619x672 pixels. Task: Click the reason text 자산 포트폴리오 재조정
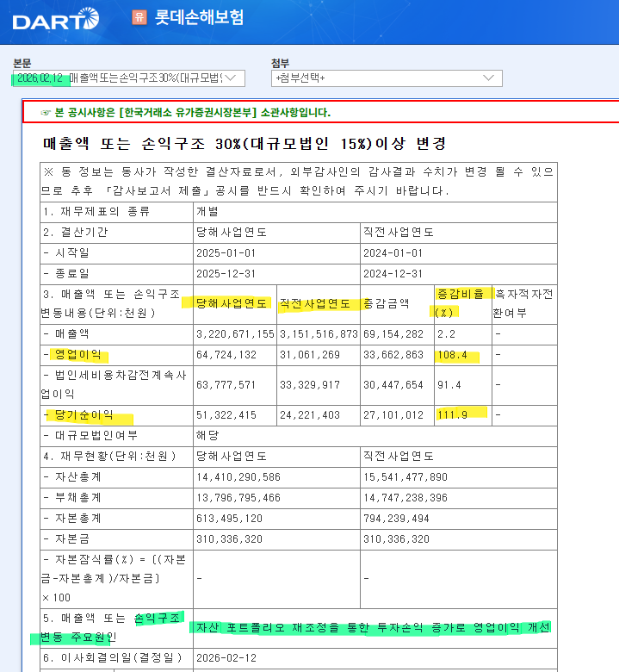(373, 628)
